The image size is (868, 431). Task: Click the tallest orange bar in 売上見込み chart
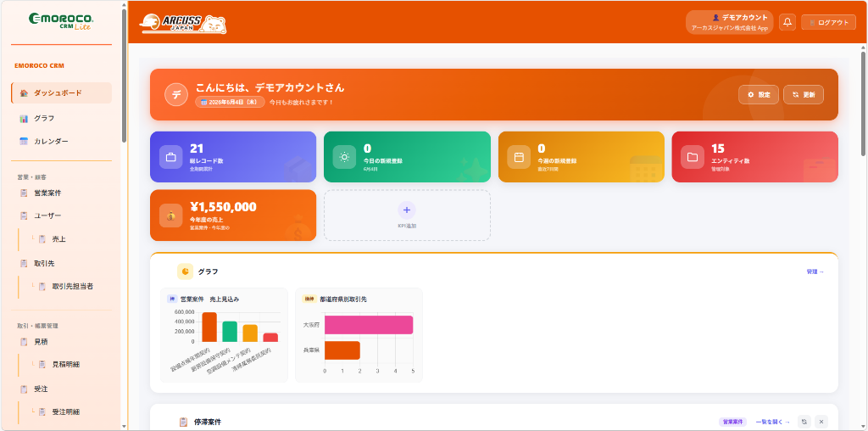point(209,327)
